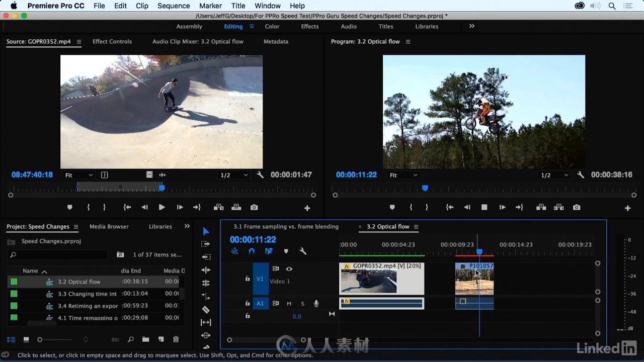Select the Selection tool arrow
This screenshot has width=644, height=362.
pos(206,231)
